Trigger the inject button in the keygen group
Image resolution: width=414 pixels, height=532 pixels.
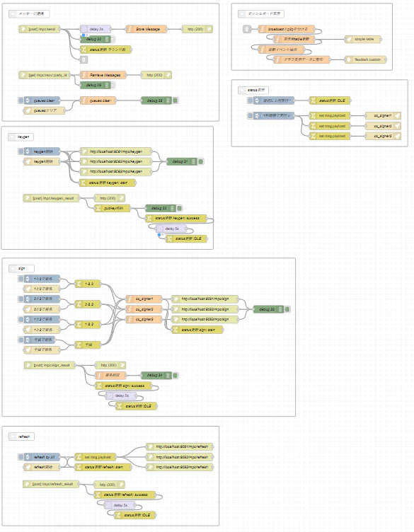coord(21,151)
